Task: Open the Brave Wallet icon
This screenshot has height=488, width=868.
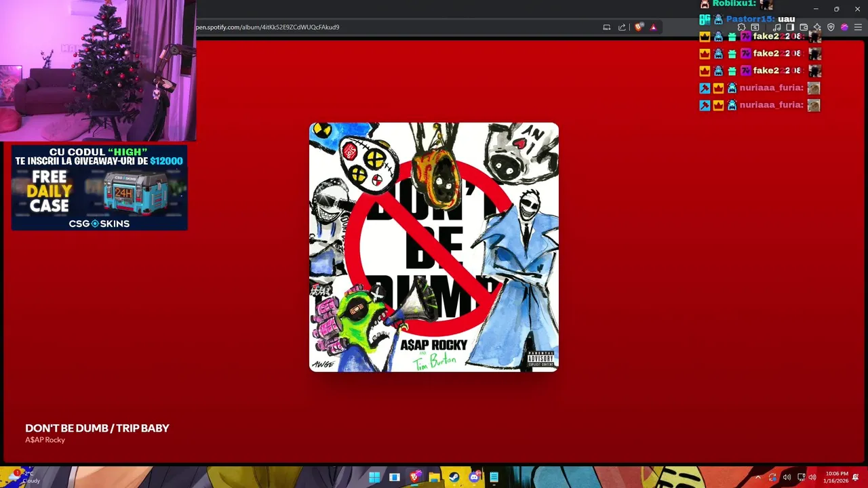Action: 804,27
